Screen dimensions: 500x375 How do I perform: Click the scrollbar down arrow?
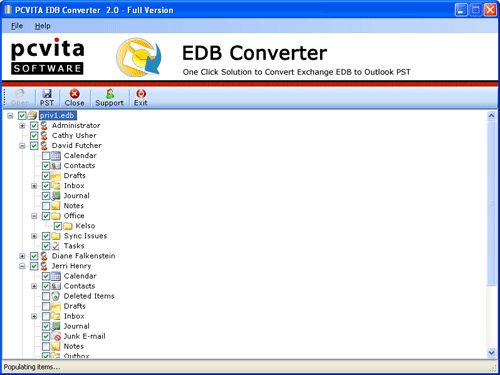(492, 352)
